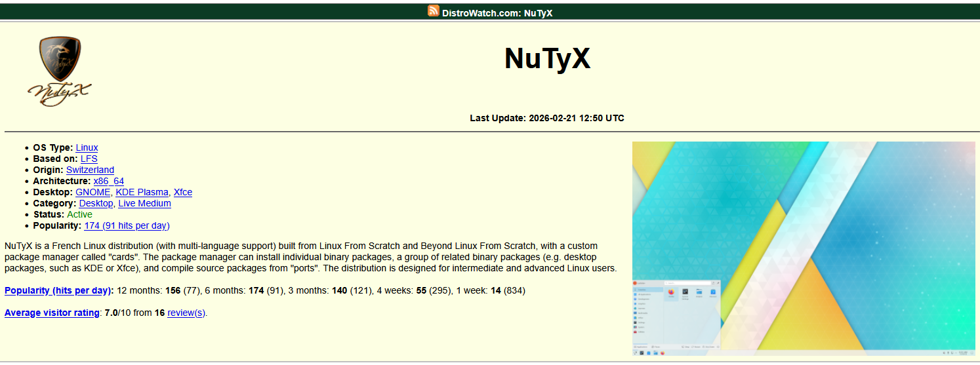980x365 pixels.
Task: Click the OS Type label
Action: click(x=53, y=147)
